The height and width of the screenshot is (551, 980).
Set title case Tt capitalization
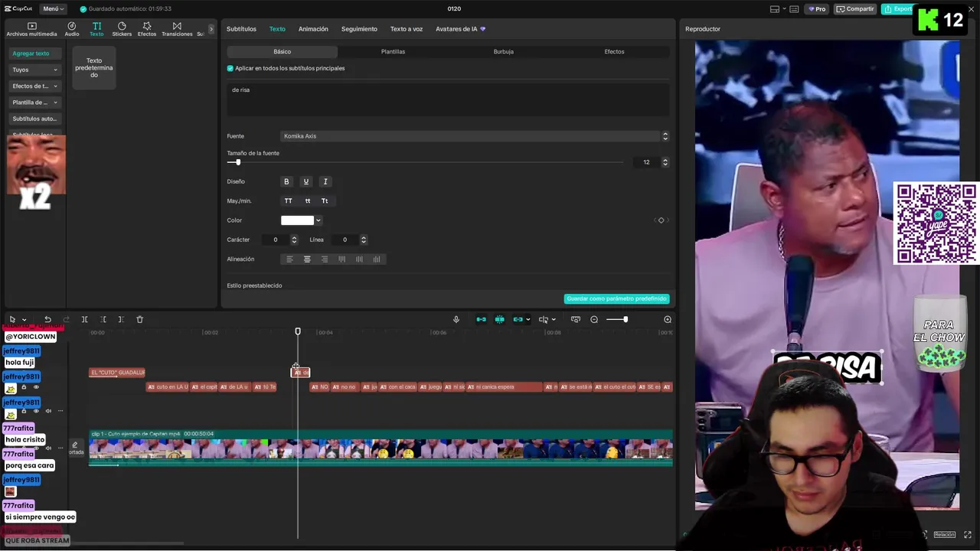tap(325, 201)
